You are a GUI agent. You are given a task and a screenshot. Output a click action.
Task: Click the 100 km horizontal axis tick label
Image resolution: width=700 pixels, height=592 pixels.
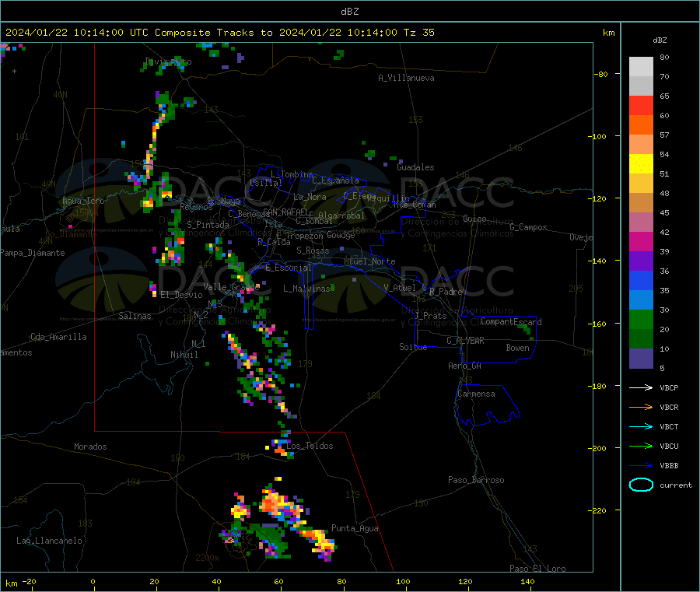(x=403, y=581)
